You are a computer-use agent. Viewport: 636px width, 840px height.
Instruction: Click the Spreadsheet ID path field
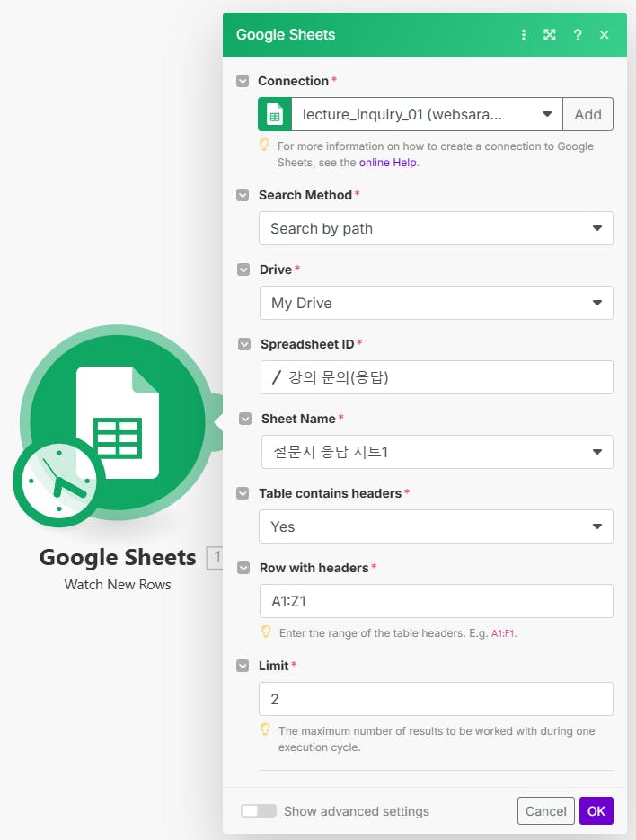pos(437,377)
